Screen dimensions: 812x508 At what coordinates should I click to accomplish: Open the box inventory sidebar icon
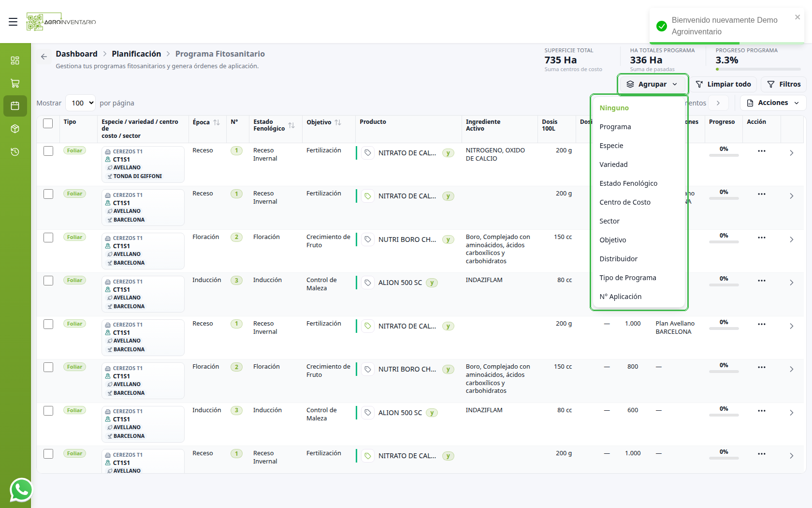(x=15, y=129)
